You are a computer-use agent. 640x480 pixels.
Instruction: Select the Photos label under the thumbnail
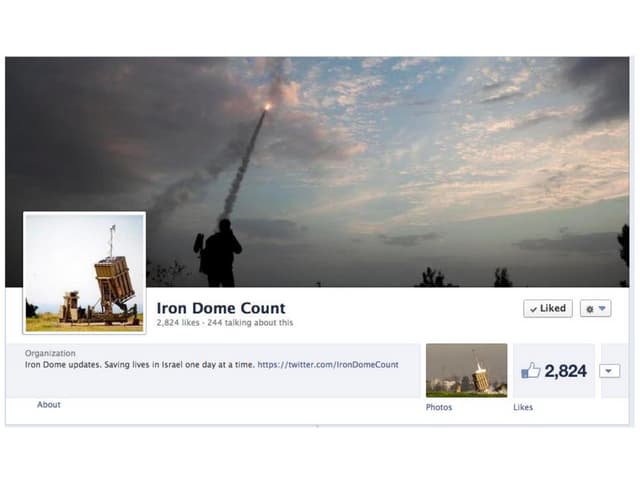tap(439, 407)
